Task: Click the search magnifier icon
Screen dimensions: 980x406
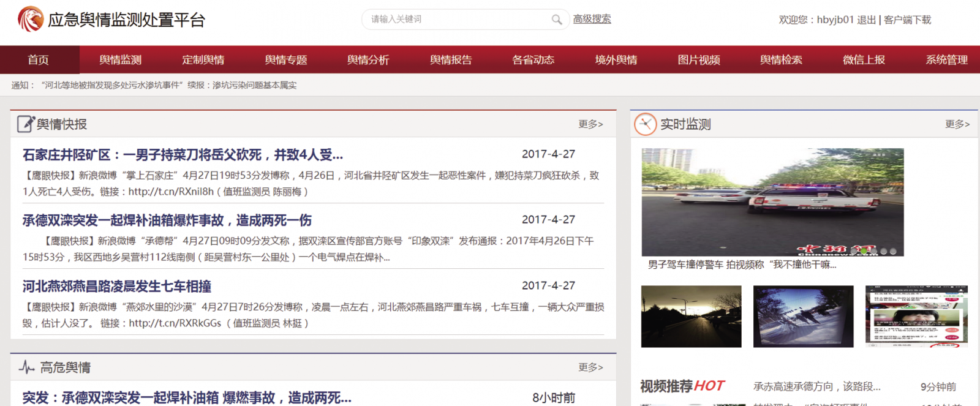Action: click(556, 20)
